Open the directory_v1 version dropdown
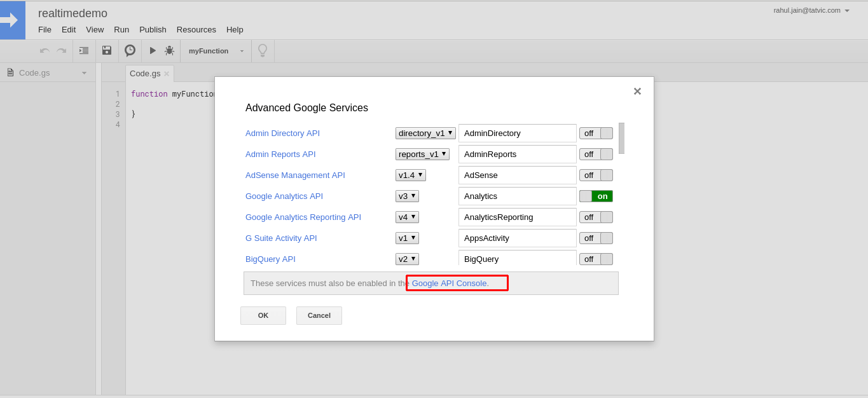868x398 pixels. [x=425, y=133]
